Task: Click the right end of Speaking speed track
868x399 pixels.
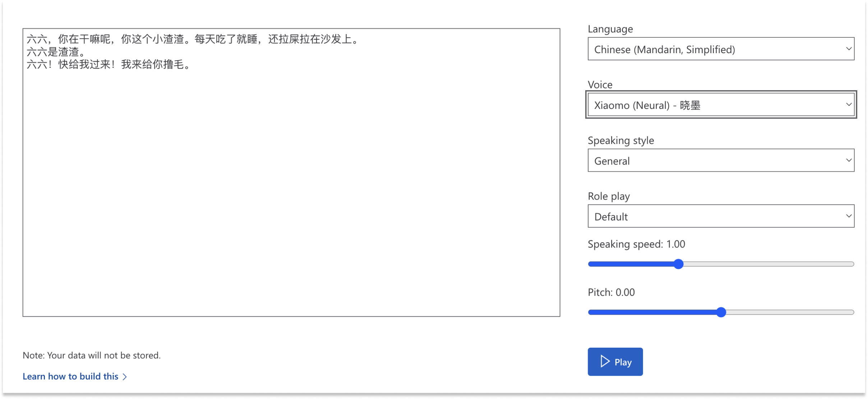Action: tap(852, 264)
